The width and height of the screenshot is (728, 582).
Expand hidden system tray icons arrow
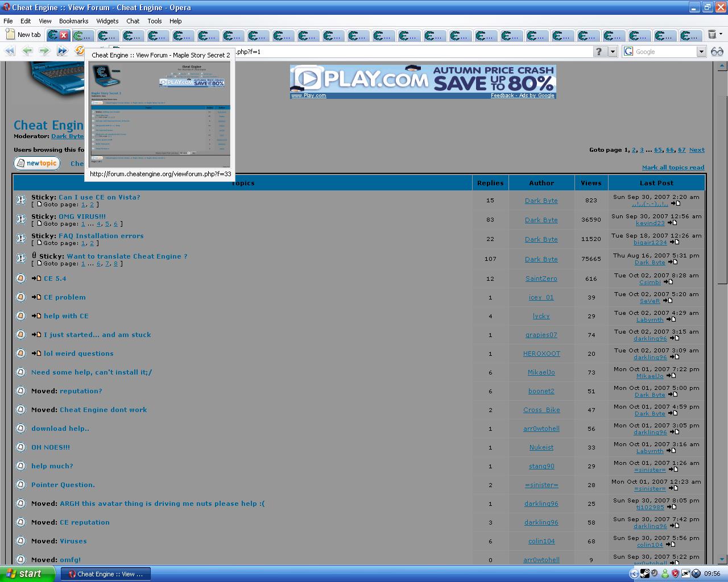[634, 573]
